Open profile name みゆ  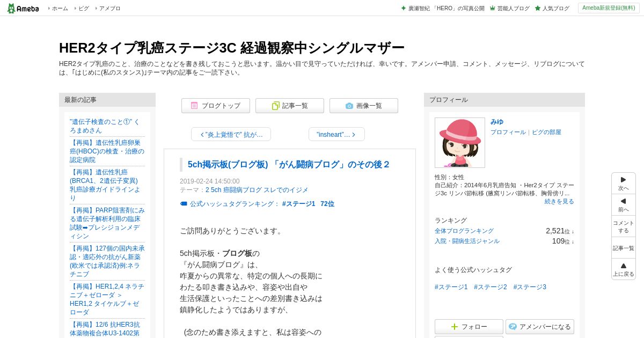[497, 122]
